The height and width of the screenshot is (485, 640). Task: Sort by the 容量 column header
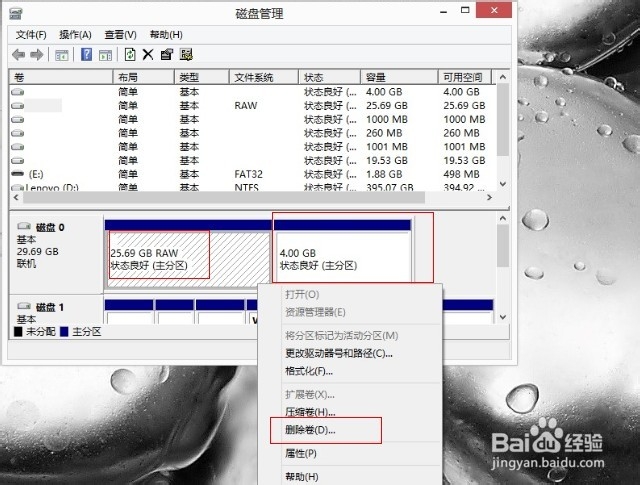tap(400, 77)
